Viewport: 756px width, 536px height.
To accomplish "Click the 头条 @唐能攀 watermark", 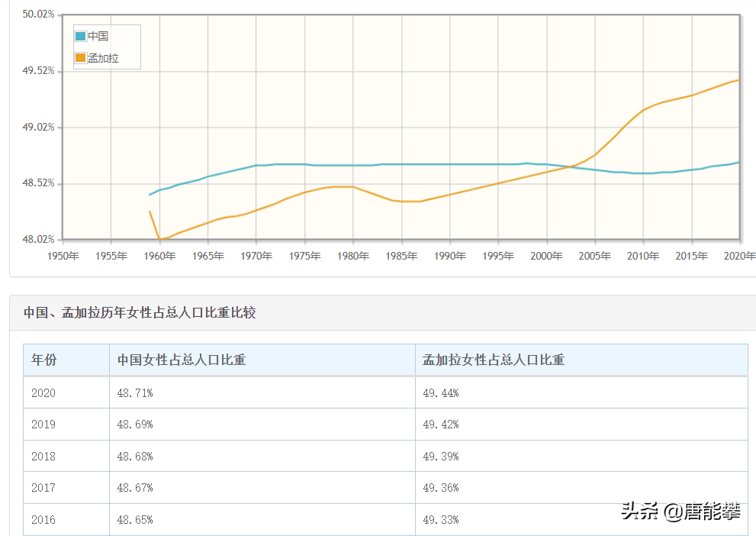I will click(680, 511).
